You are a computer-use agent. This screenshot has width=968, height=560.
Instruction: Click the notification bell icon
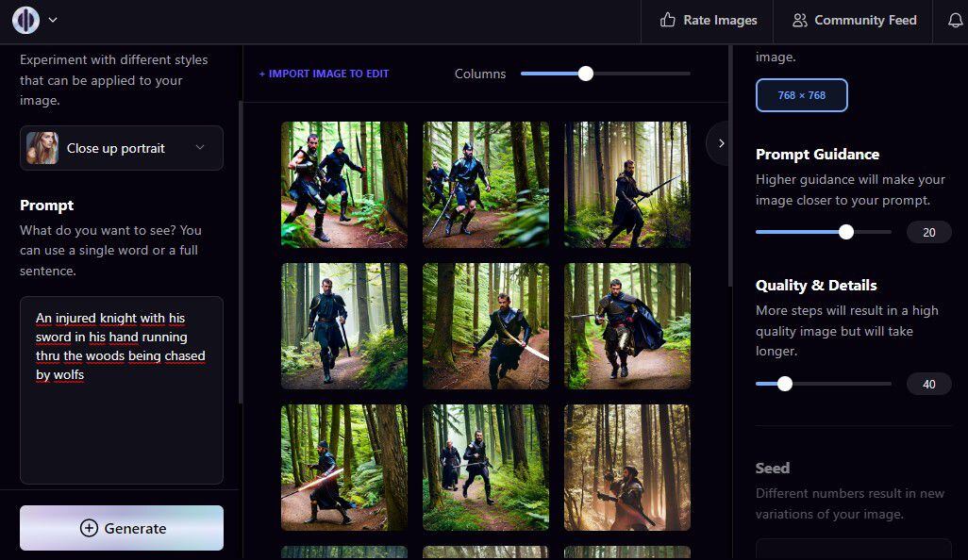point(954,20)
